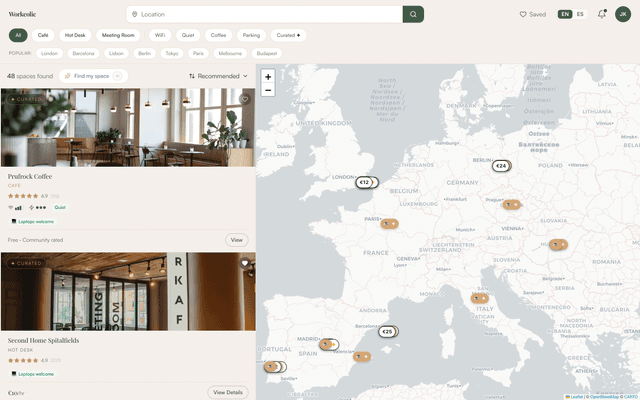Open notifications bell
This screenshot has height=400, width=640.
(602, 14)
